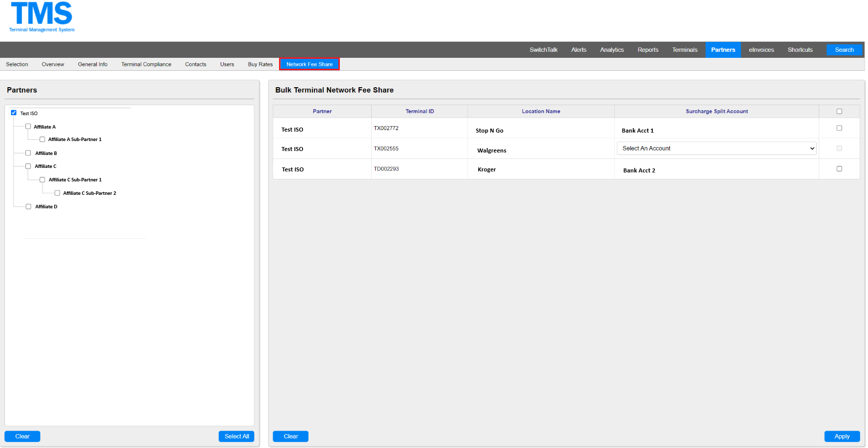The height and width of the screenshot is (448, 868).
Task: Open the Partners menu
Action: (723, 50)
